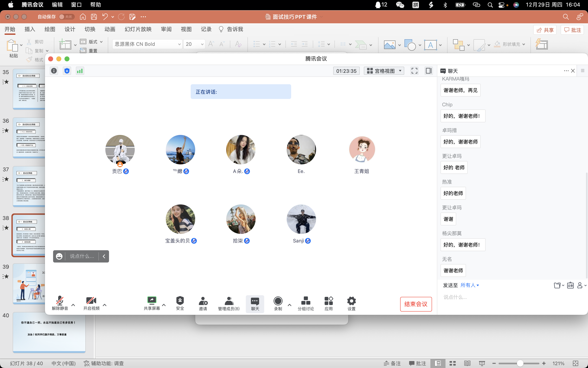Switch to 幻灯片放映 ribbon tab
The width and height of the screenshot is (588, 368).
[138, 29]
